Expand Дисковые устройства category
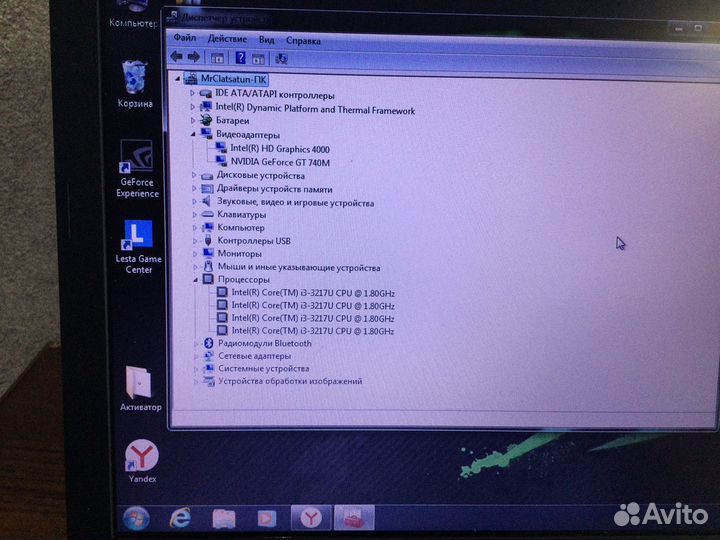This screenshot has width=720, height=540. point(194,175)
